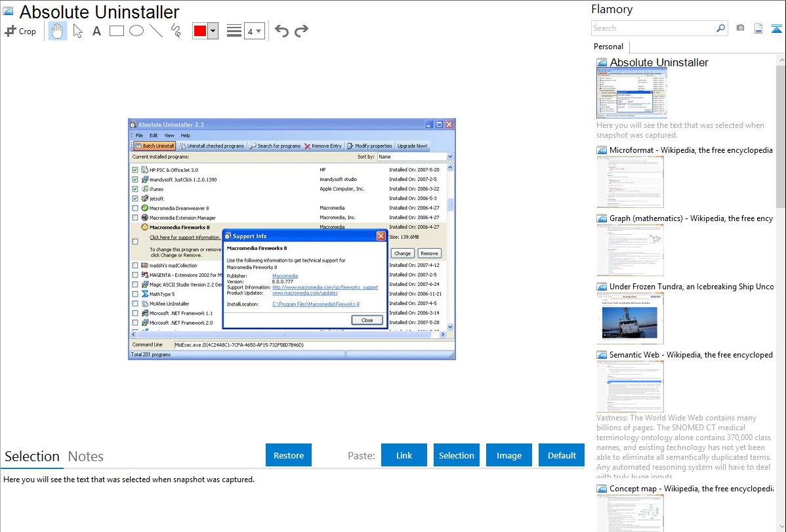
Task: Open the Notes tab
Action: tap(86, 457)
